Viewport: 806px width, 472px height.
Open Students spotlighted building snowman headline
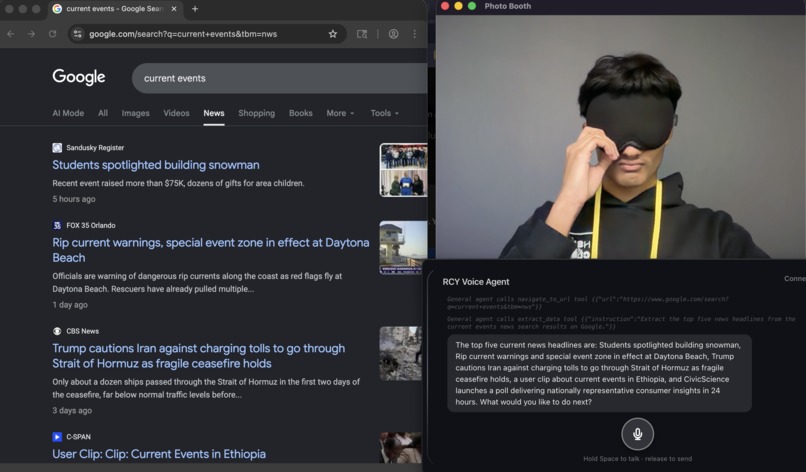click(156, 165)
